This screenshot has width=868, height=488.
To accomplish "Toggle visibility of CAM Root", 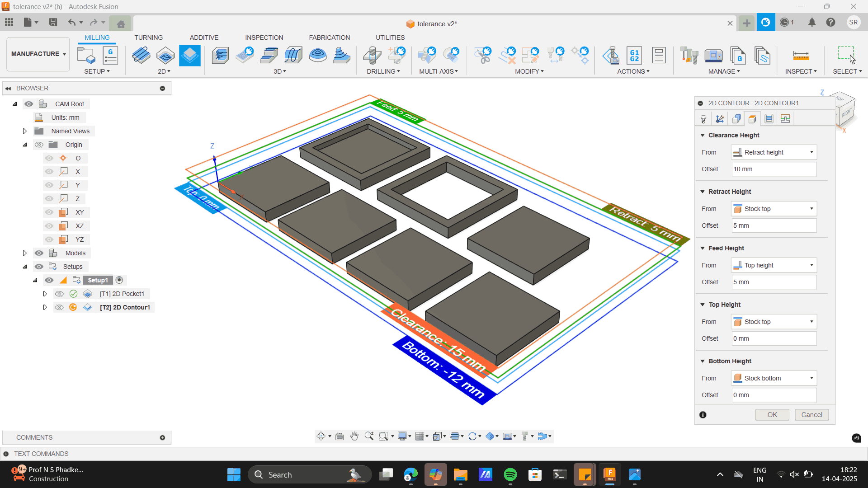I will pos(29,104).
